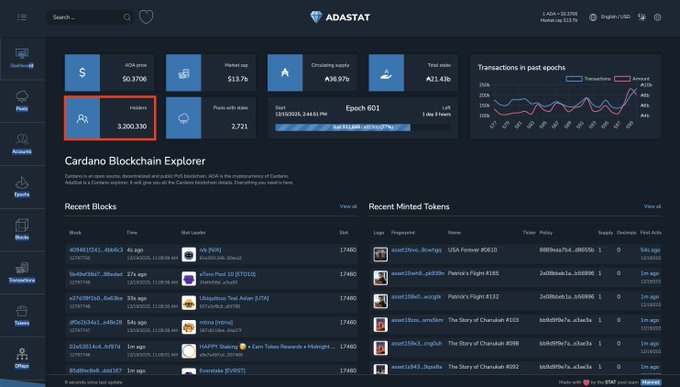Screen dimensions: 680x387
Task: Open favorites via the heart icon
Action: pos(146,17)
